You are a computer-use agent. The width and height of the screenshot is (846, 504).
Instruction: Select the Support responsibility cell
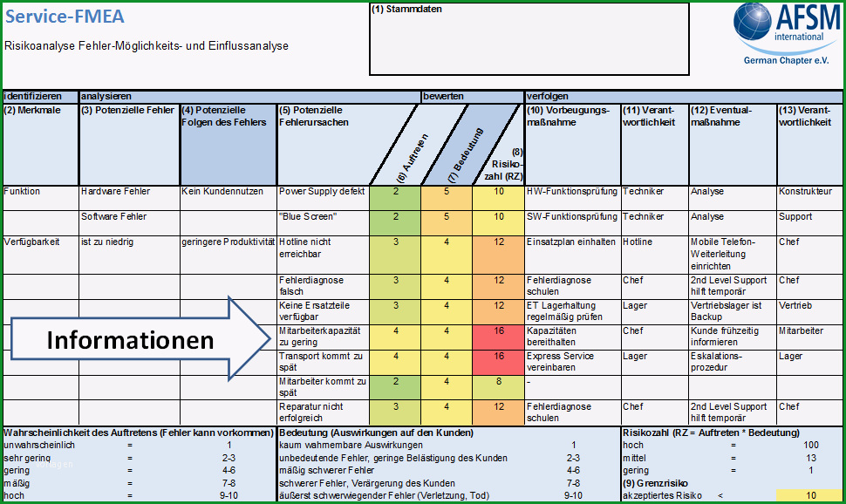tap(810, 223)
